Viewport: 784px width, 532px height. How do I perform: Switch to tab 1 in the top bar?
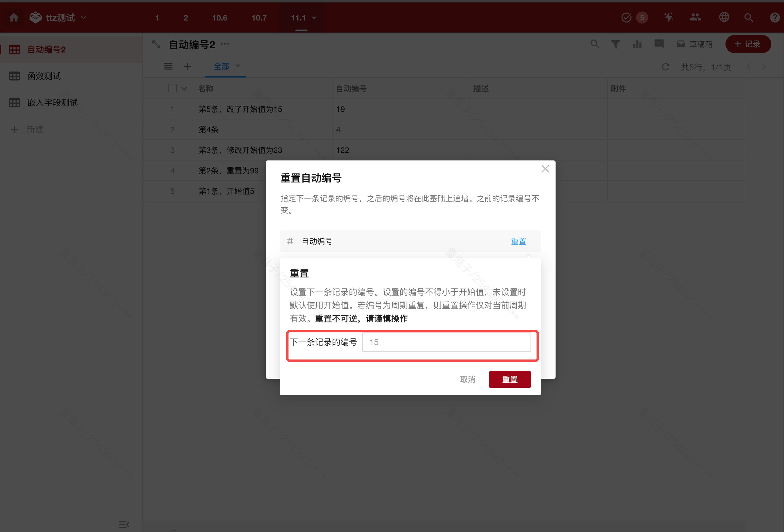tap(157, 18)
